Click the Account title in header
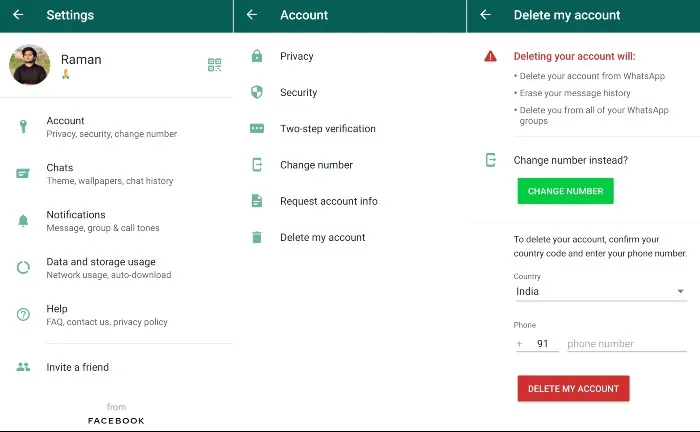 click(304, 15)
